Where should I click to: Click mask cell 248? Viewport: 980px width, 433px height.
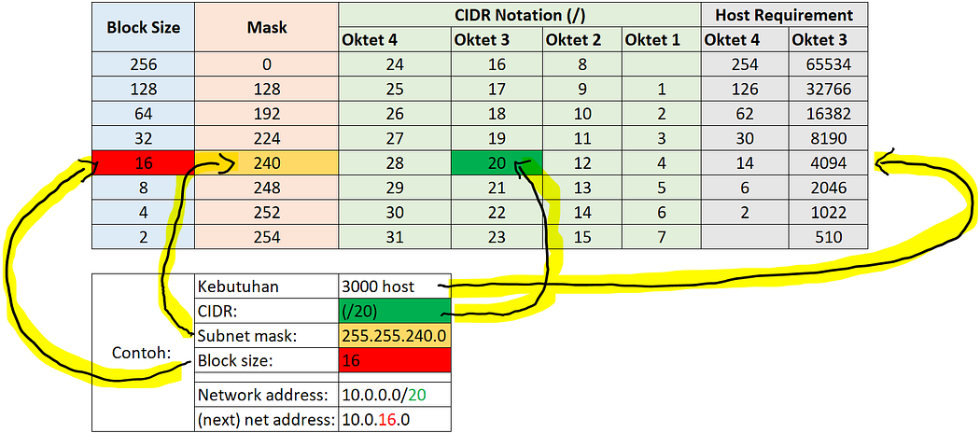click(x=267, y=188)
